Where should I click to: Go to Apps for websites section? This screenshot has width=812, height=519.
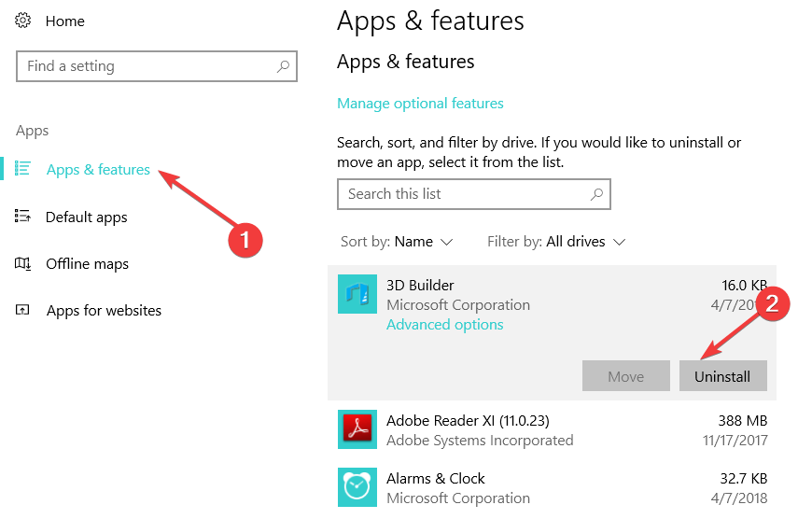(x=104, y=311)
